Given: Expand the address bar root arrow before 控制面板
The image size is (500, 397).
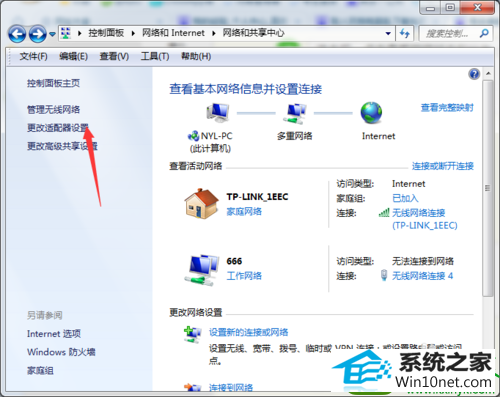Looking at the screenshot, I should pyautogui.click(x=80, y=33).
